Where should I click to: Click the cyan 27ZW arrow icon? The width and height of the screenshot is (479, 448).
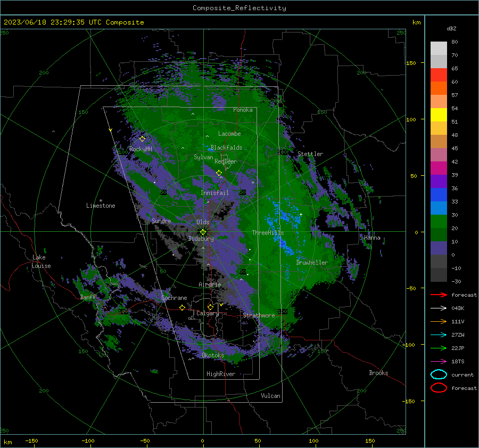point(439,335)
